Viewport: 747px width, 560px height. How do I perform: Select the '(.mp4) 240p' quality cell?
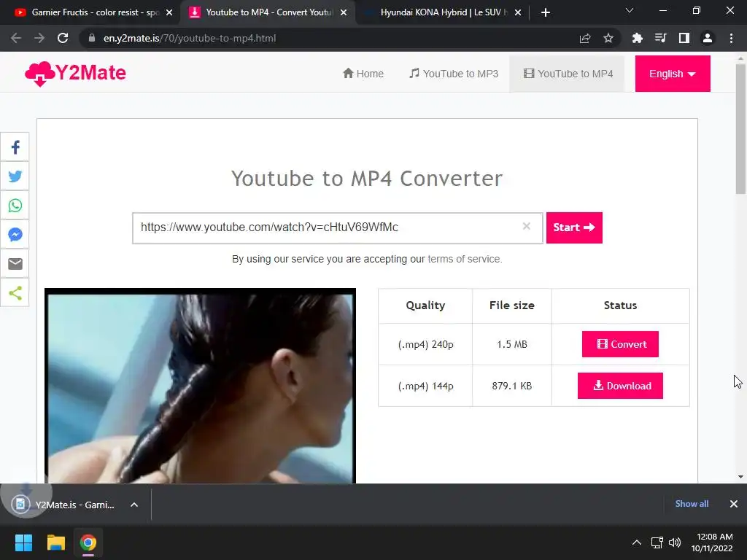[x=425, y=344]
